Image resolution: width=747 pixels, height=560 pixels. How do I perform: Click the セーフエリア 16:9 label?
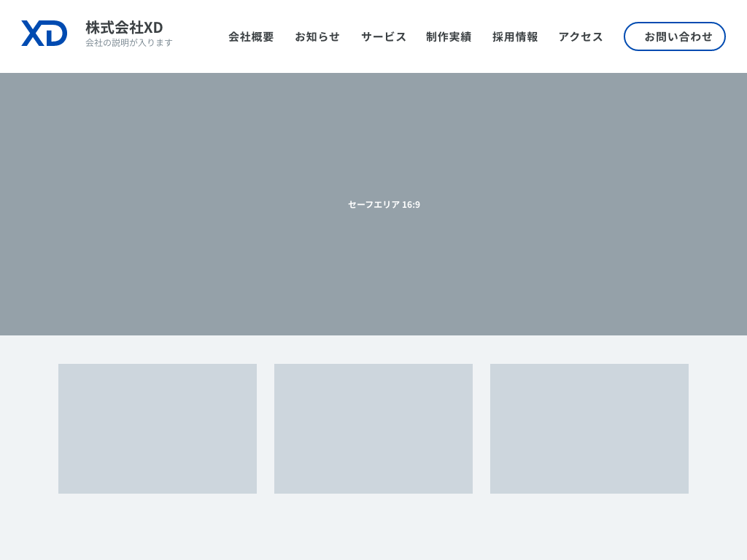pyautogui.click(x=384, y=204)
